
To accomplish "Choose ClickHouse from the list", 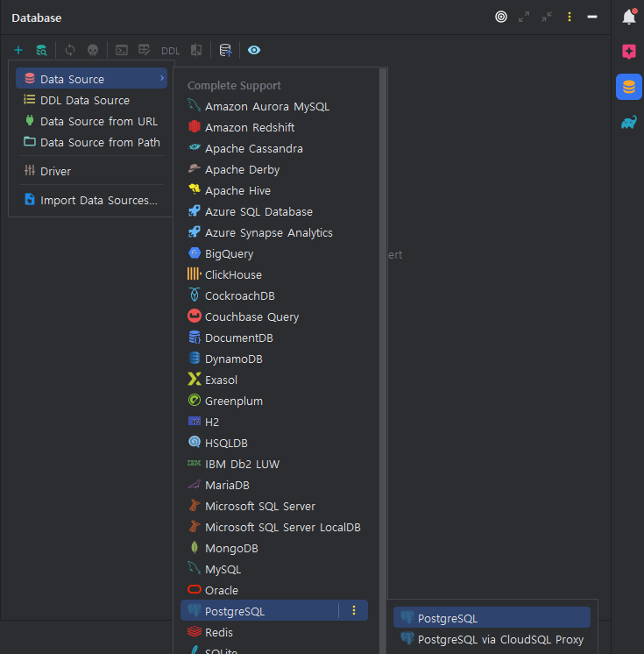I will click(x=274, y=274).
